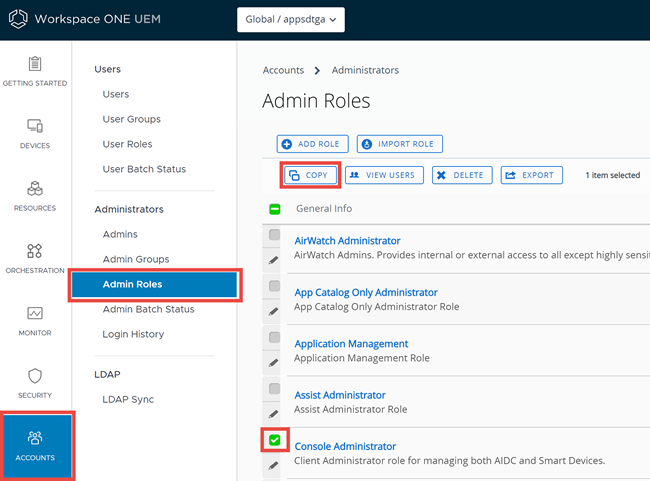
Task: Open the Global / appsdtga organization dropdown
Action: (x=291, y=19)
